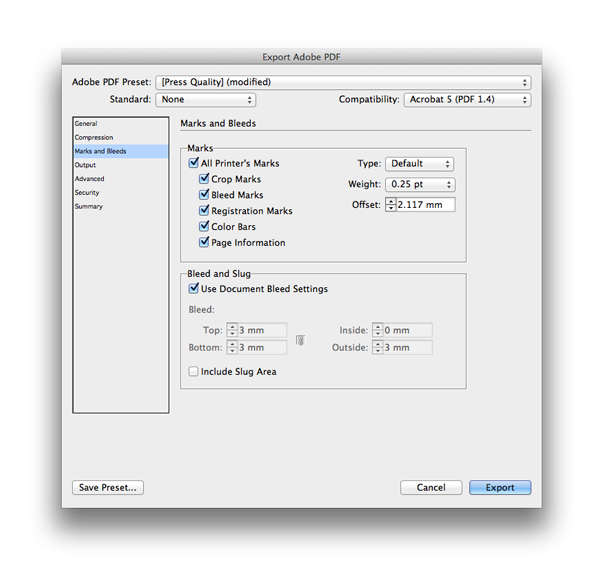Click the Top bleed value field
The image size is (600, 571).
tap(262, 330)
